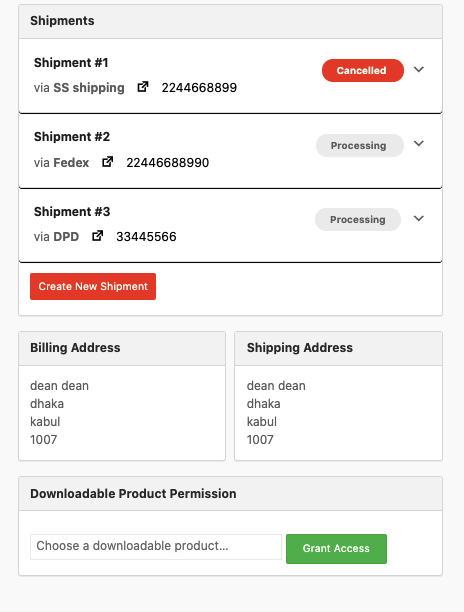Select the Shipment #3 title
The width and height of the screenshot is (464, 612).
click(72, 212)
